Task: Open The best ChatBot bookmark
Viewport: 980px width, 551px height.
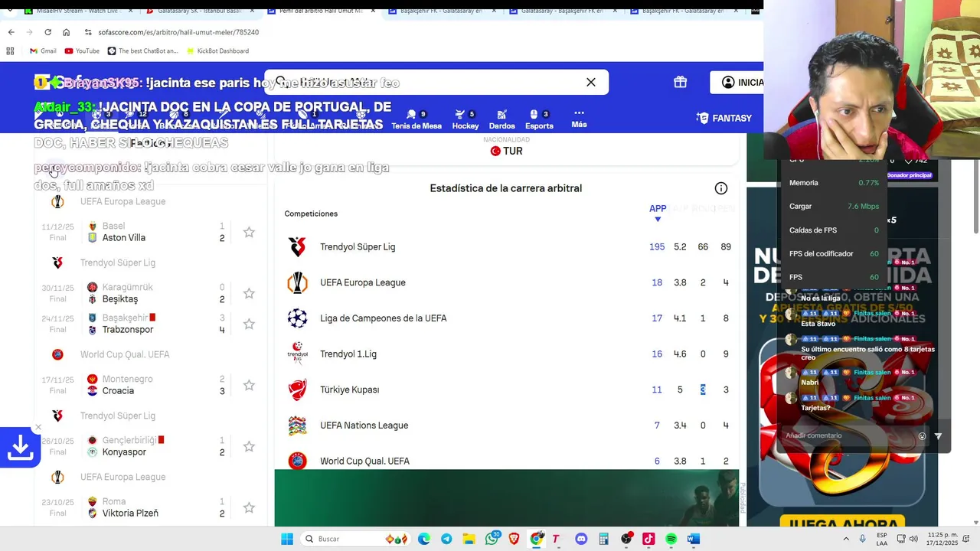Action: (x=142, y=51)
